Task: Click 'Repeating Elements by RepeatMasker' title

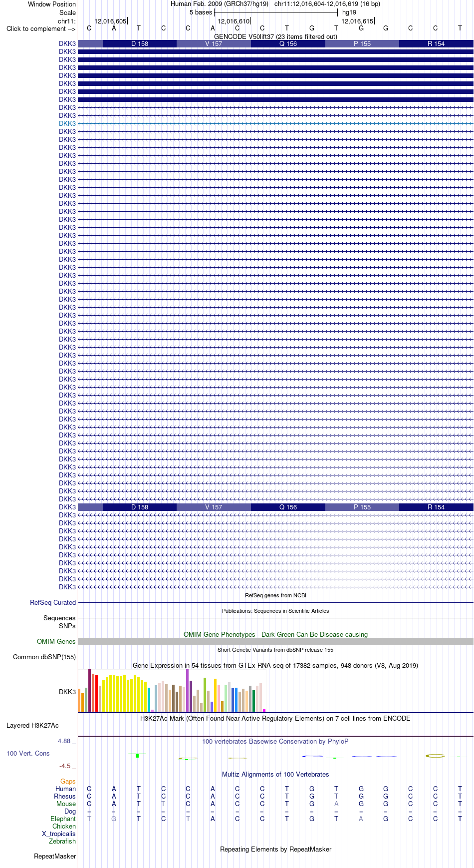Action: coord(275,849)
